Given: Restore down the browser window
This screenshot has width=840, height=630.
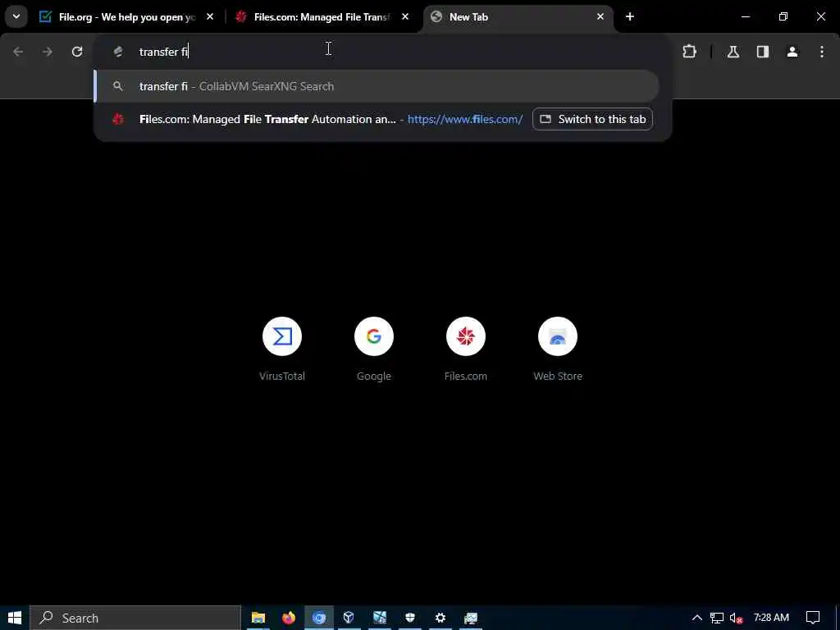Looking at the screenshot, I should point(783,16).
